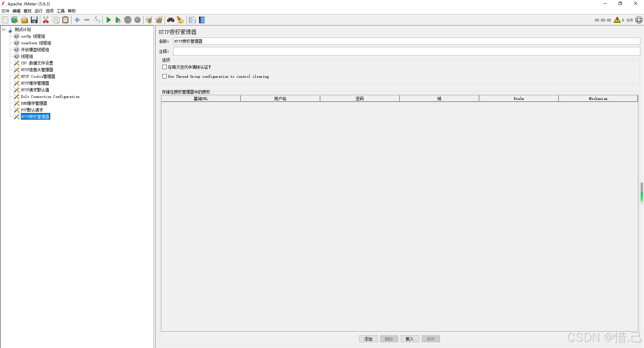Click the 保存 button below table
The width and height of the screenshot is (644, 348).
pyautogui.click(x=431, y=339)
